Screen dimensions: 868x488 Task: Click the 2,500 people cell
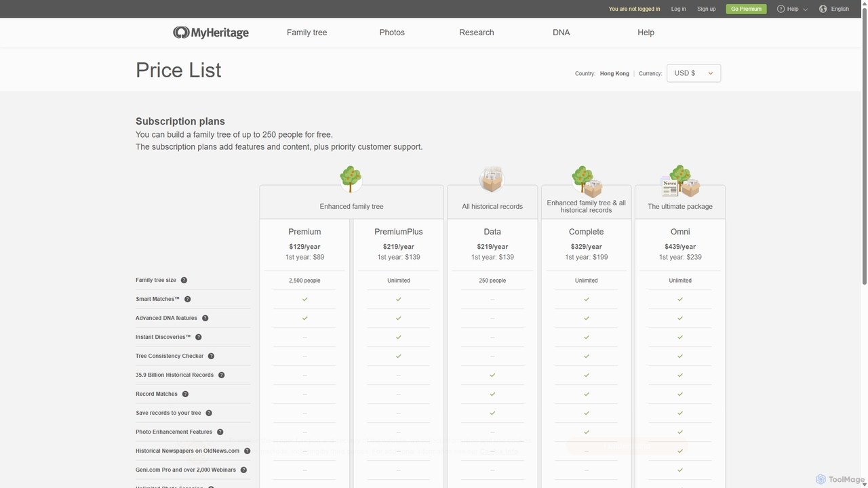click(304, 280)
